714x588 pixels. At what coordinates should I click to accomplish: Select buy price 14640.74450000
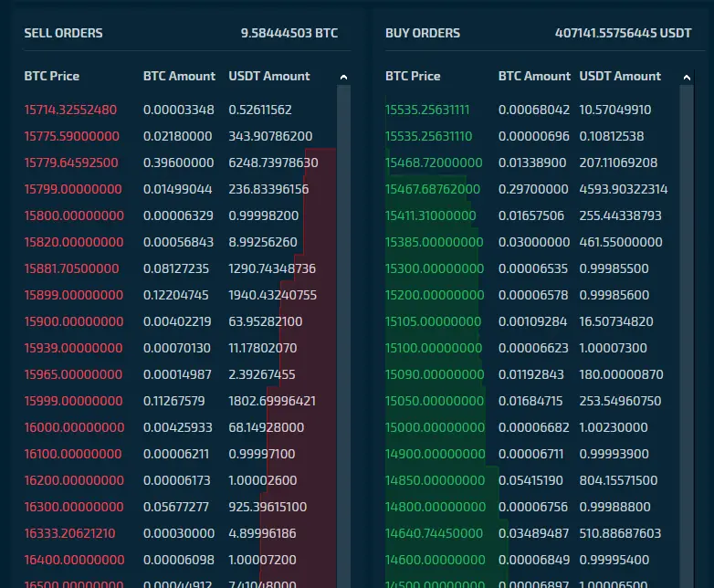point(434,533)
